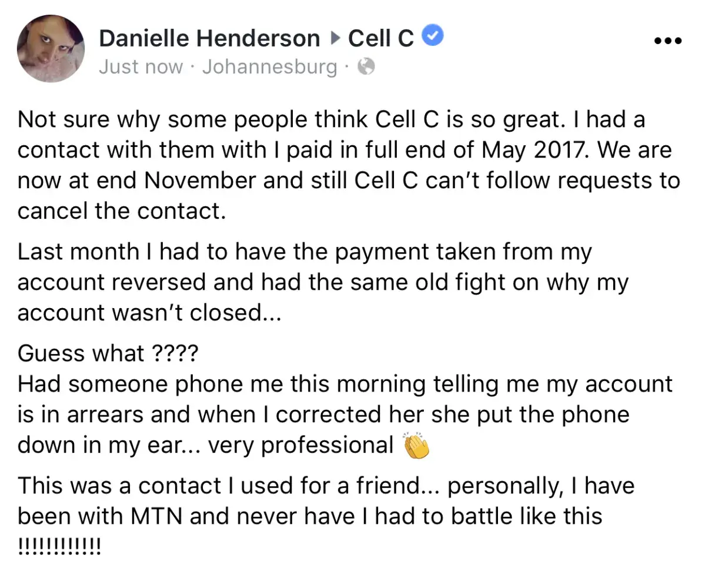The image size is (702, 588).
Task: Click the 'Guess what ????' line
Action: (108, 353)
